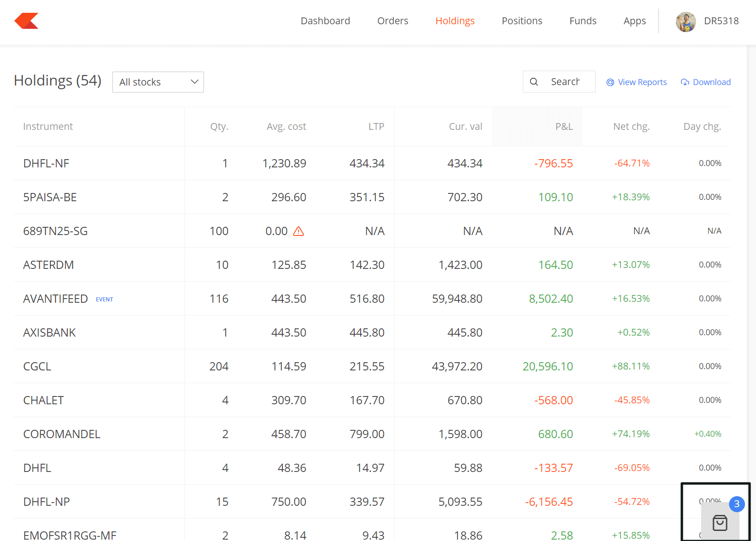Open the DR5318 user menu

click(707, 21)
